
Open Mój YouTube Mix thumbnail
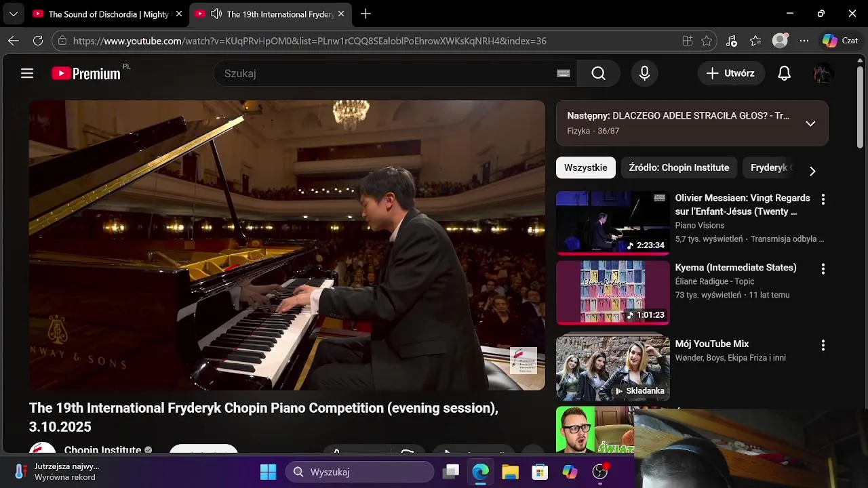click(x=613, y=367)
